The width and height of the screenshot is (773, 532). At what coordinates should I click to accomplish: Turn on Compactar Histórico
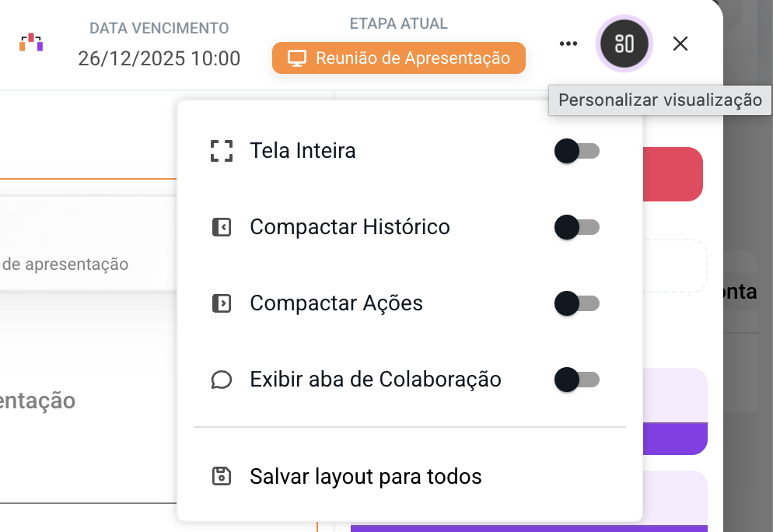tap(576, 227)
